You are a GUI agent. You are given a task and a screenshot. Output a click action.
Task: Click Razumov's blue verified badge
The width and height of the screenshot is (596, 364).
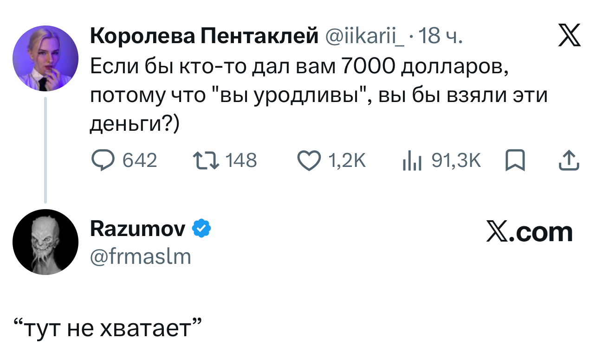[x=203, y=229]
